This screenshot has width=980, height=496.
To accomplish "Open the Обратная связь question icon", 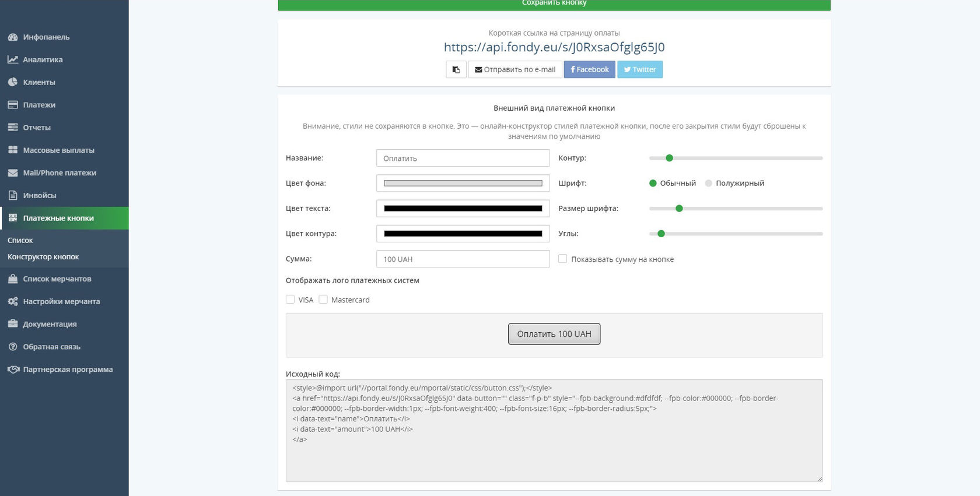I will pyautogui.click(x=13, y=347).
